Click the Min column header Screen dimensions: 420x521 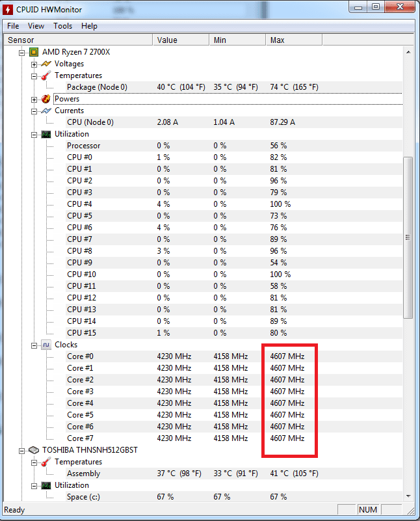237,40
